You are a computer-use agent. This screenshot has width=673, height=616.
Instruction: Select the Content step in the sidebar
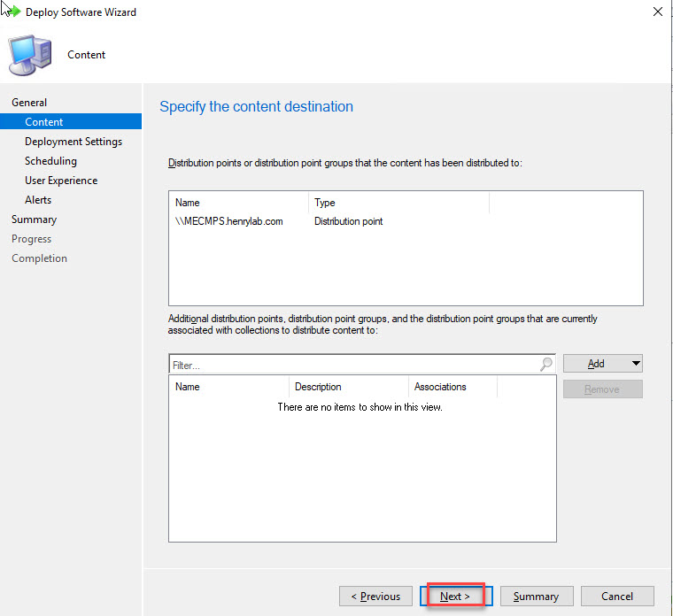[44, 122]
